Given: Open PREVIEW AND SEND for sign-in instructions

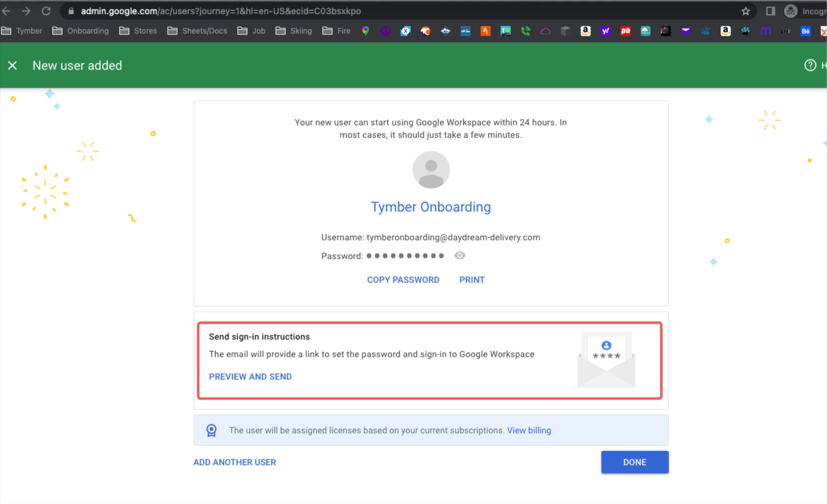Looking at the screenshot, I should (250, 376).
